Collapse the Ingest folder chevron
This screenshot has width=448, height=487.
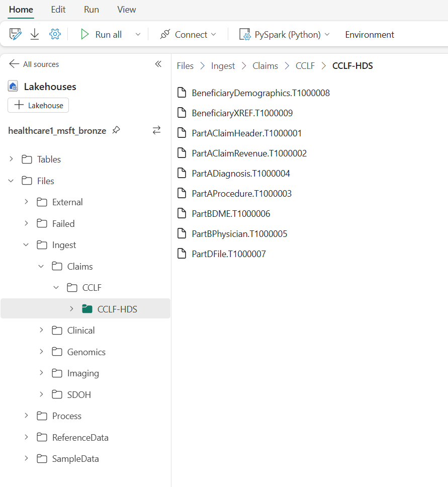[x=26, y=245]
